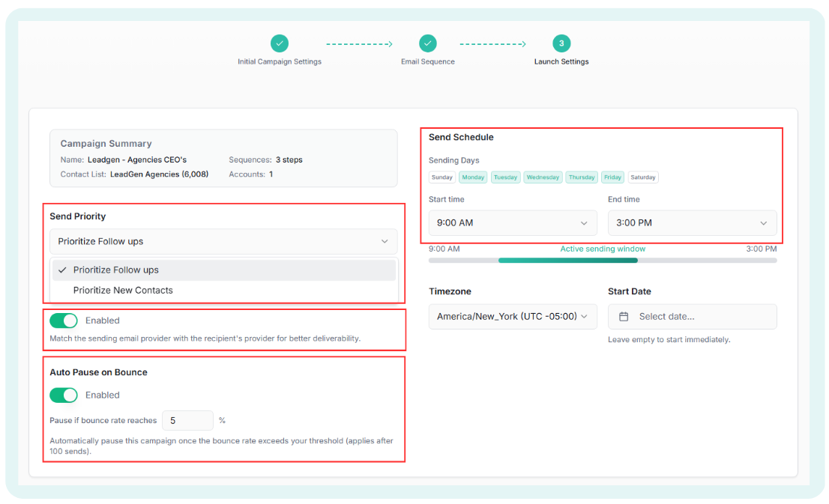Image resolution: width=829 pixels, height=504 pixels.
Task: Toggle Saturday as a sending day
Action: click(643, 177)
